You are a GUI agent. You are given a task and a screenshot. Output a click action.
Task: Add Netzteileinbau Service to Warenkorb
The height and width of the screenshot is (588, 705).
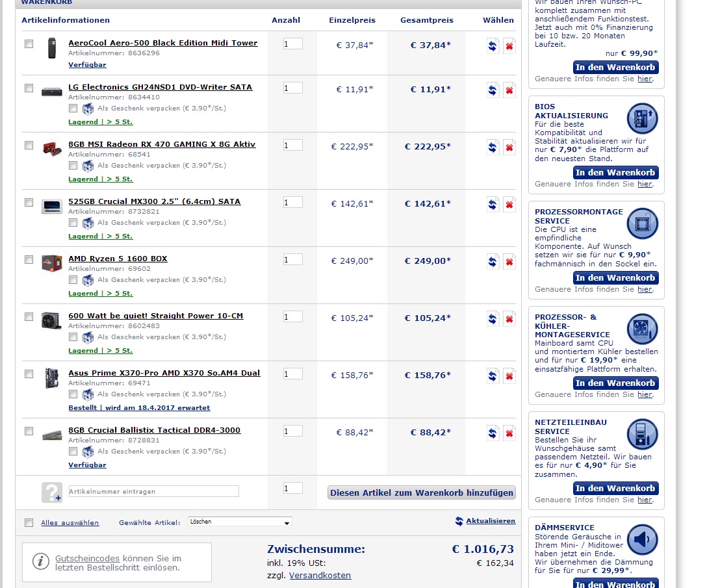click(615, 488)
